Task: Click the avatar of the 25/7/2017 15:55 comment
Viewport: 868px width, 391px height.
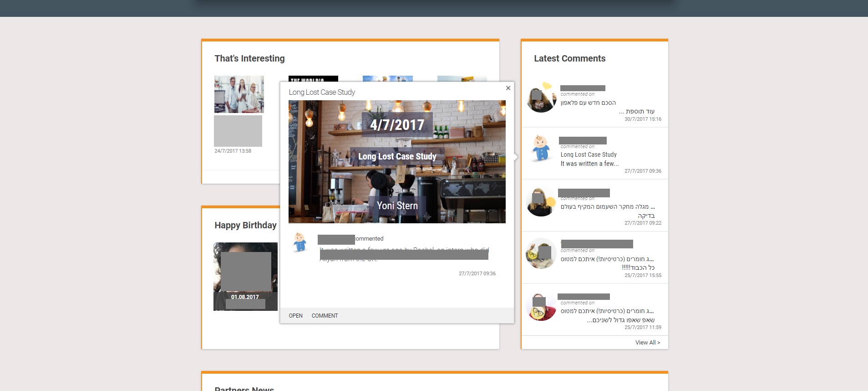Action: pos(541,253)
